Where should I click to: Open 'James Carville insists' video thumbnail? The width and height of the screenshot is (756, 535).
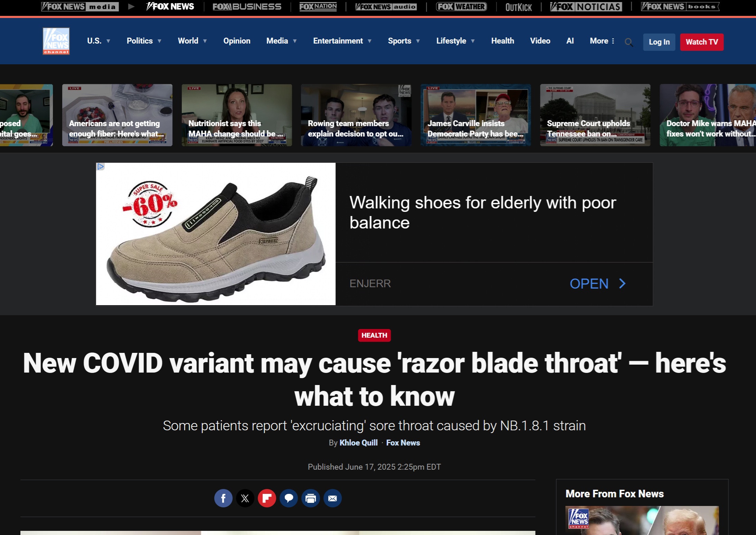click(475, 115)
